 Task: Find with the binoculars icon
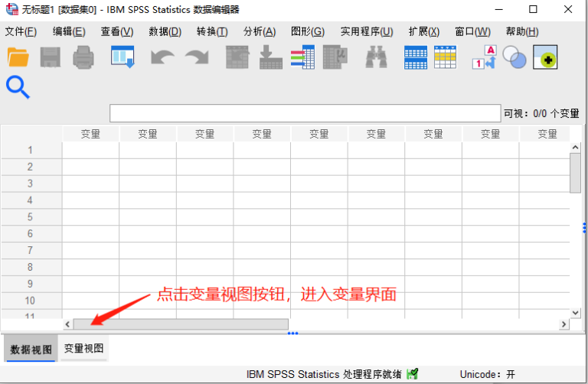376,57
